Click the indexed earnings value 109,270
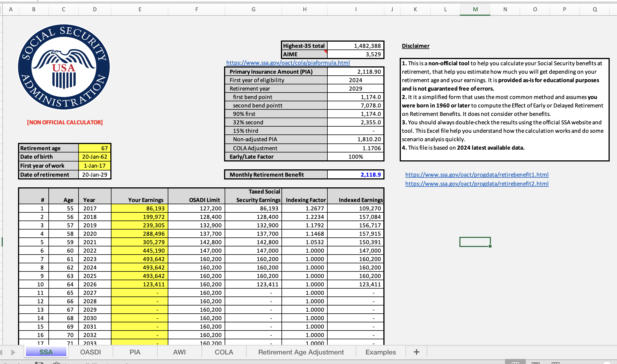Viewport: 617px width, 364px height. click(x=356, y=208)
